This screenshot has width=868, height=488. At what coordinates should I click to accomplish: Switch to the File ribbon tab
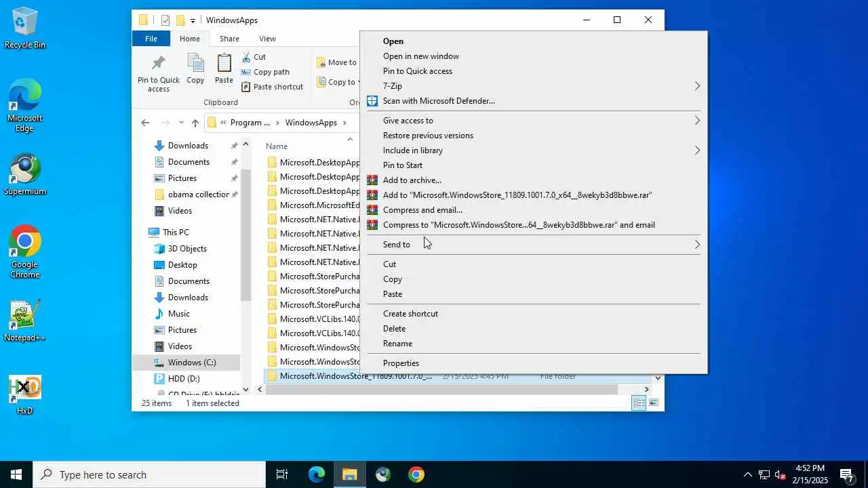click(x=151, y=39)
